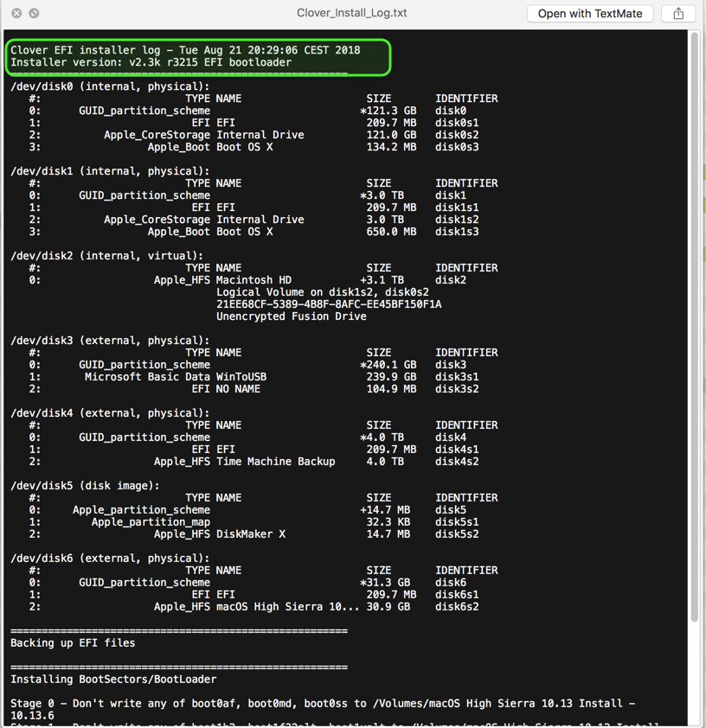Click the full screen toggle icon in title bar

(34, 13)
